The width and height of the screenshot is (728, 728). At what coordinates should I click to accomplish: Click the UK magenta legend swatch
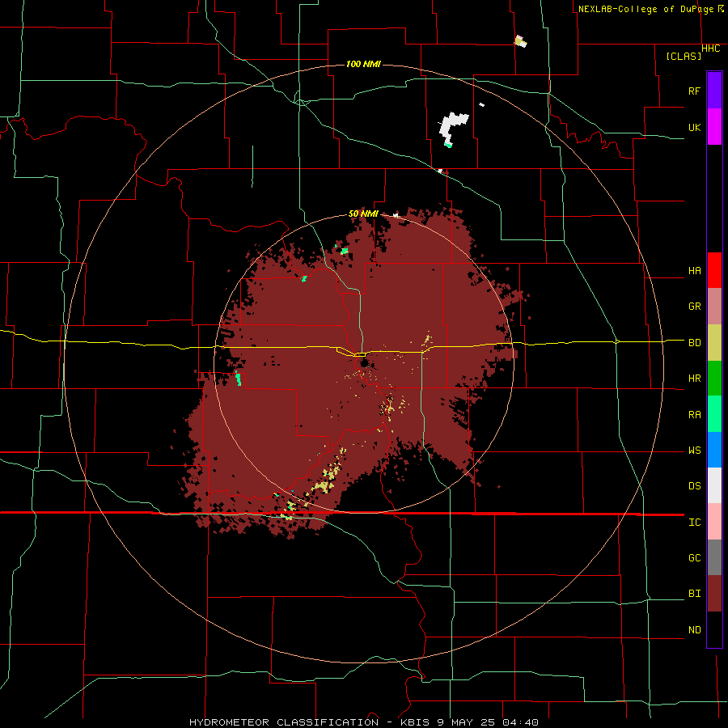pyautogui.click(x=714, y=127)
